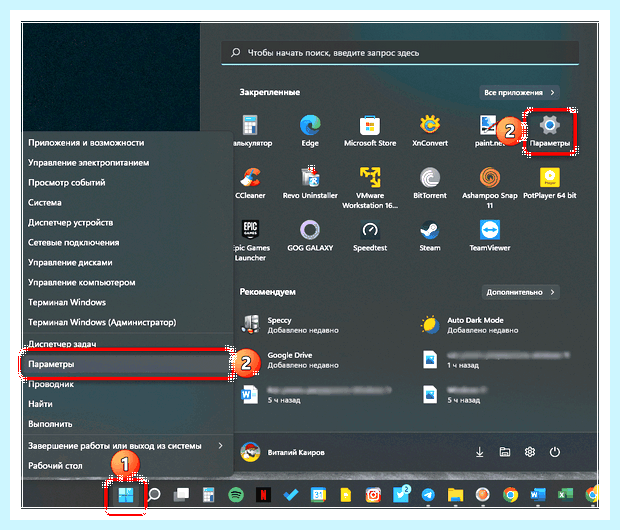
Task: Launch CCleaner from pinned apps
Action: point(250,183)
